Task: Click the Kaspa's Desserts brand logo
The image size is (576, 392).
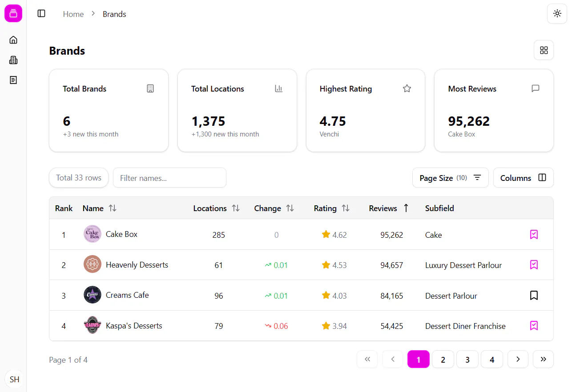Action: point(93,325)
